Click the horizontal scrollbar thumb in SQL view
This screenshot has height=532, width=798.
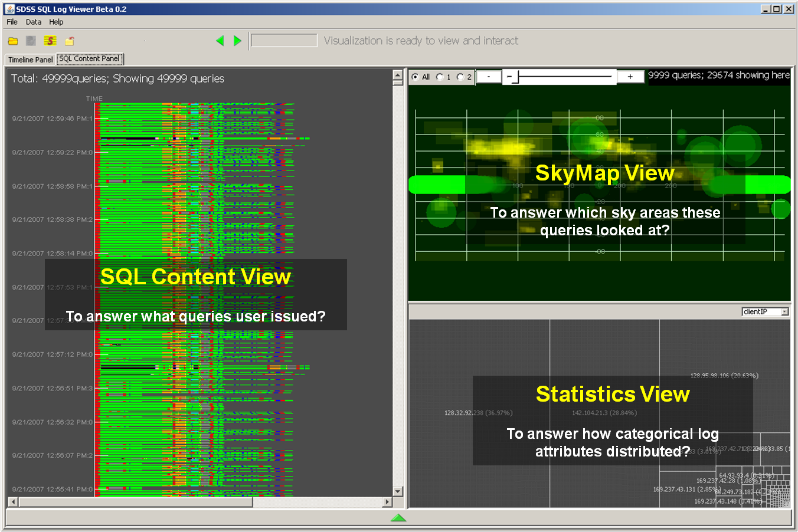click(136, 502)
